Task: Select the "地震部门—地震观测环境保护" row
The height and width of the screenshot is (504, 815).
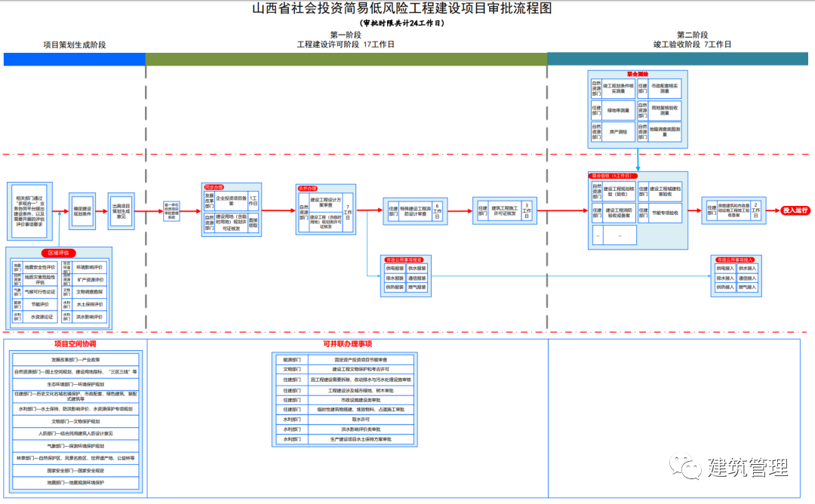Action: pos(76,483)
